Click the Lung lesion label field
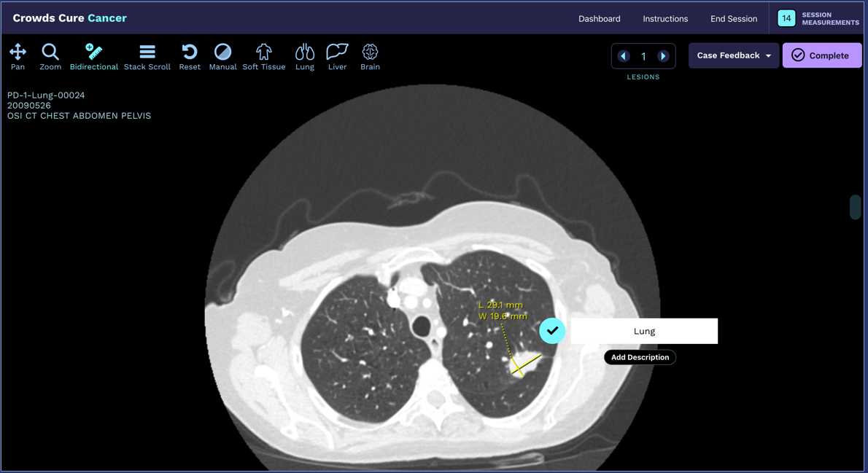 click(x=644, y=331)
